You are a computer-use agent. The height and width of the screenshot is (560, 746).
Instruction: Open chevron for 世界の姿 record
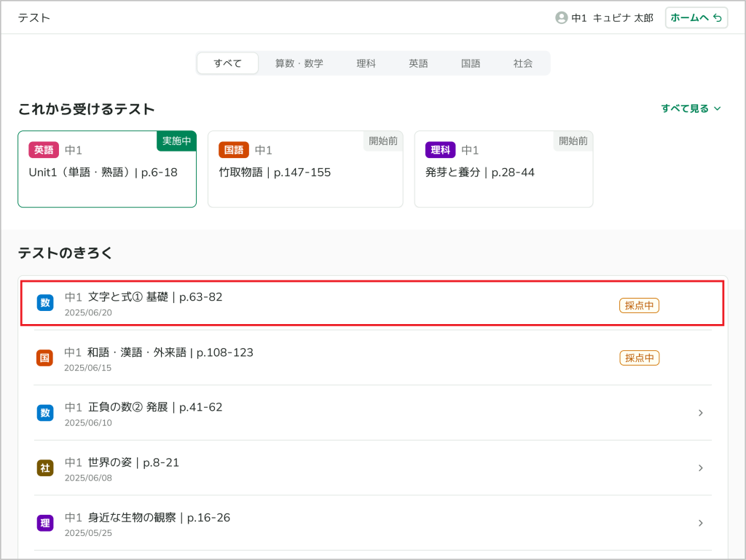pyautogui.click(x=700, y=468)
